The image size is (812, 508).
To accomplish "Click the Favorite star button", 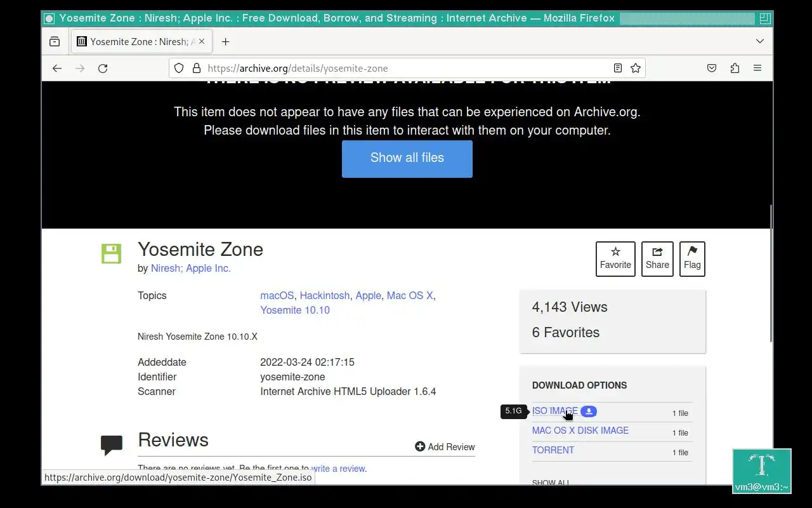I will pyautogui.click(x=615, y=258).
